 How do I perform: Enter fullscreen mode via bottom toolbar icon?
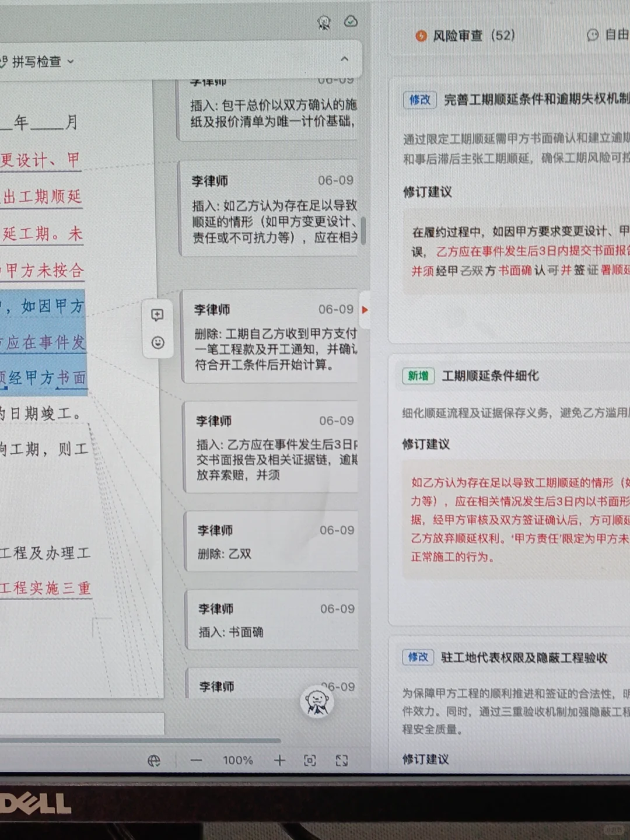[342, 760]
